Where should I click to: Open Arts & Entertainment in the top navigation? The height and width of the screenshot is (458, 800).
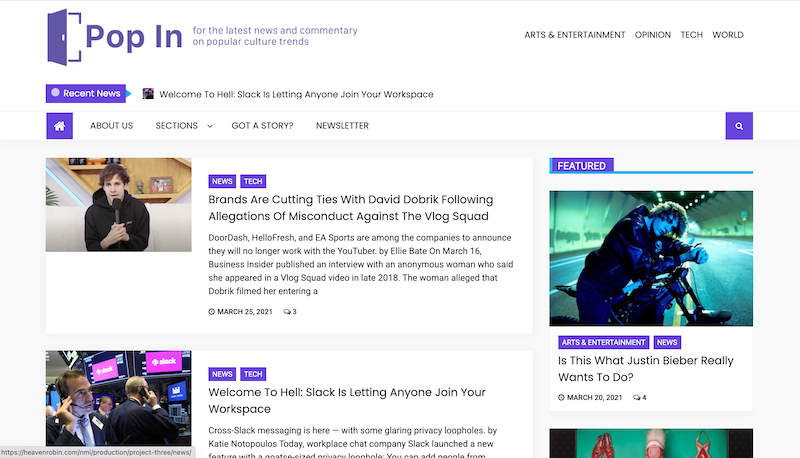pyautogui.click(x=574, y=35)
